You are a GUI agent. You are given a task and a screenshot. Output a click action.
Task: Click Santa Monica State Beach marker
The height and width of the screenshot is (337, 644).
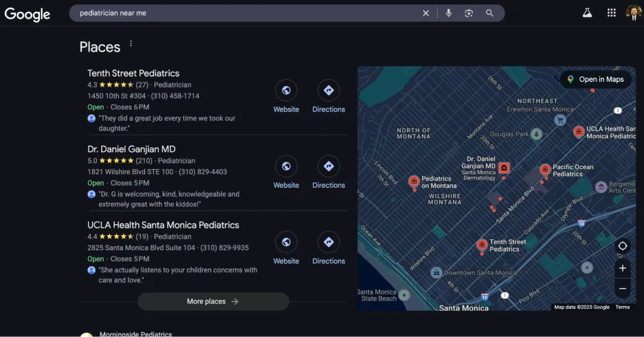click(x=404, y=295)
